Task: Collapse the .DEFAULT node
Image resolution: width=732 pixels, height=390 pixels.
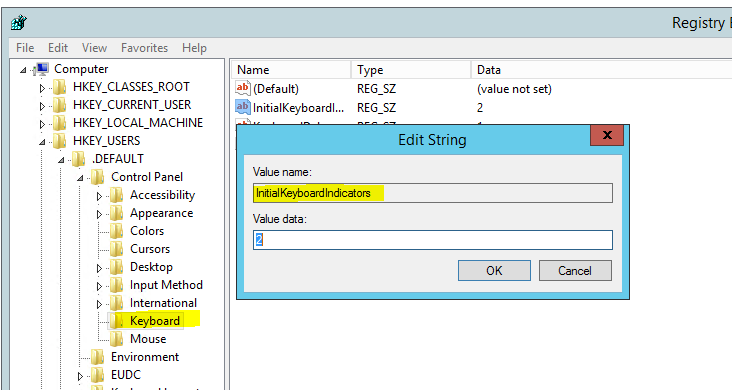Action: (61, 160)
